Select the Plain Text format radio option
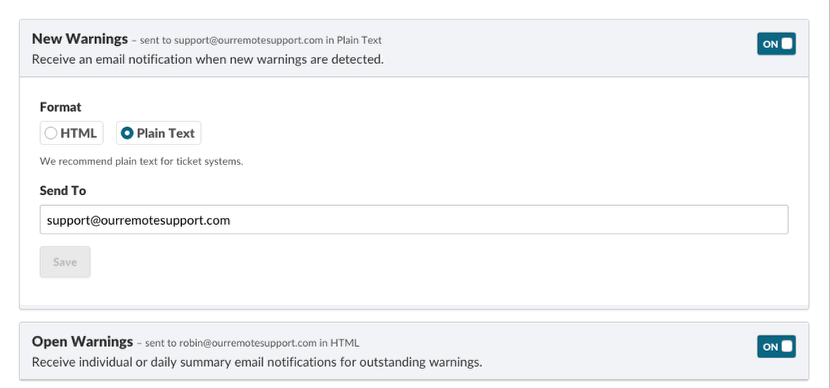830x388 pixels. 158,133
